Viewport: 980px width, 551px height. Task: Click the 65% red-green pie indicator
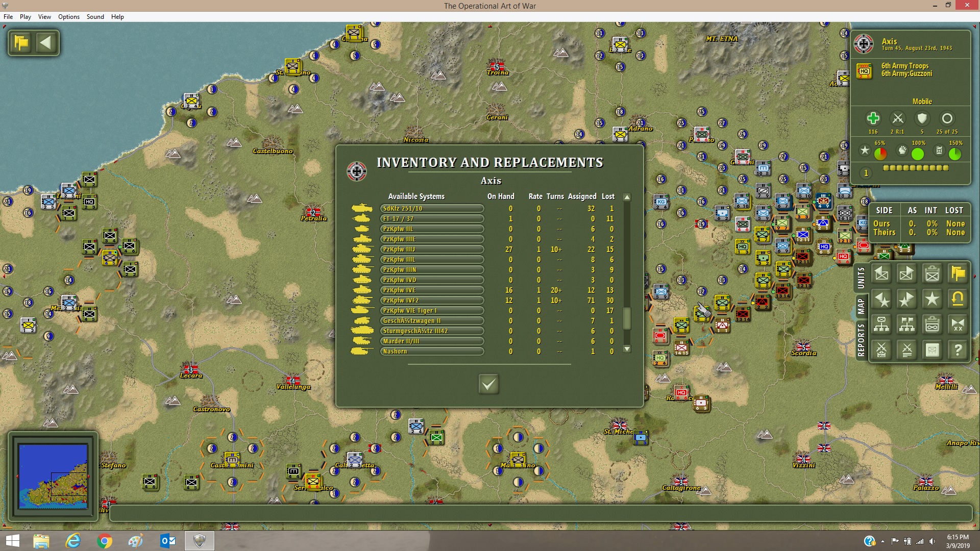pos(880,154)
